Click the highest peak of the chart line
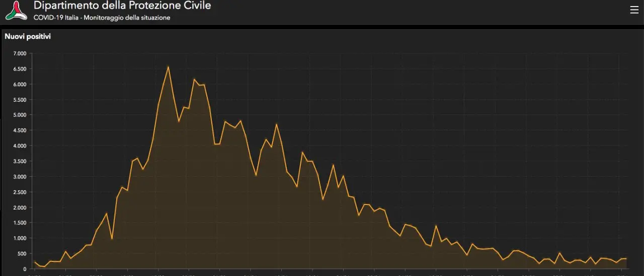Screen dimensions: 644x276 pyautogui.click(x=168, y=66)
